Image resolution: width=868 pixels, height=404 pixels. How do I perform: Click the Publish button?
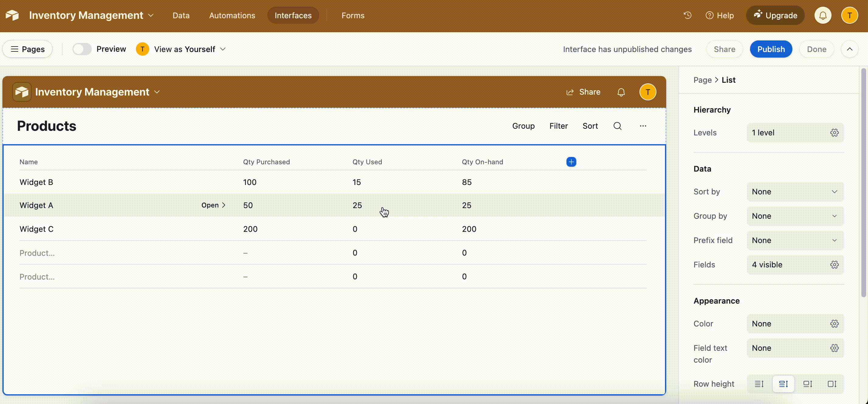(x=771, y=49)
